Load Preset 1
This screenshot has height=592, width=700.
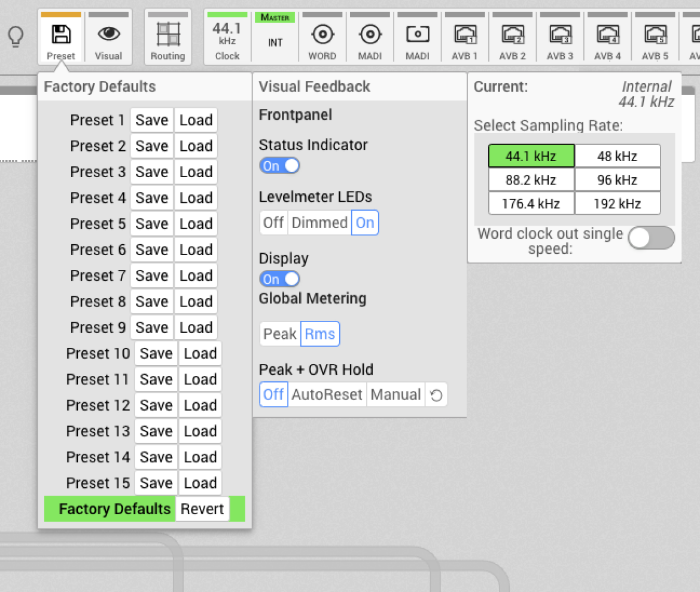[x=196, y=120]
